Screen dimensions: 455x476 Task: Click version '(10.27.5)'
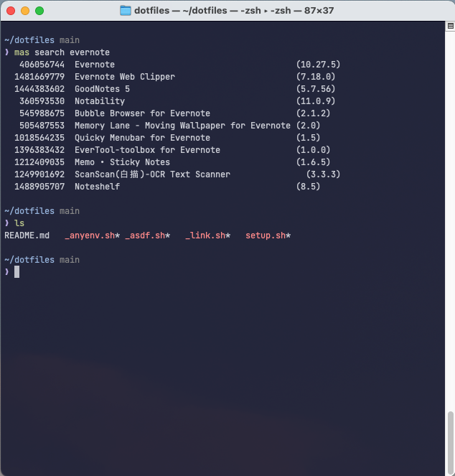318,65
